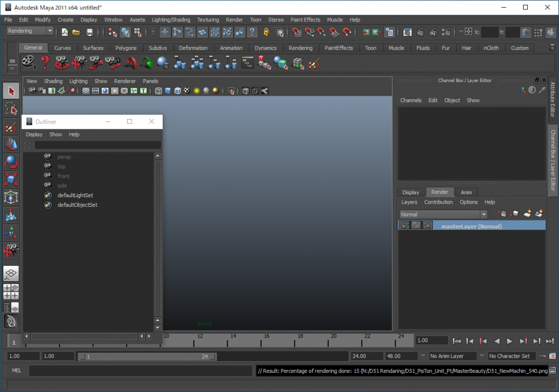Switch to the Anim layer tab

pos(466,192)
